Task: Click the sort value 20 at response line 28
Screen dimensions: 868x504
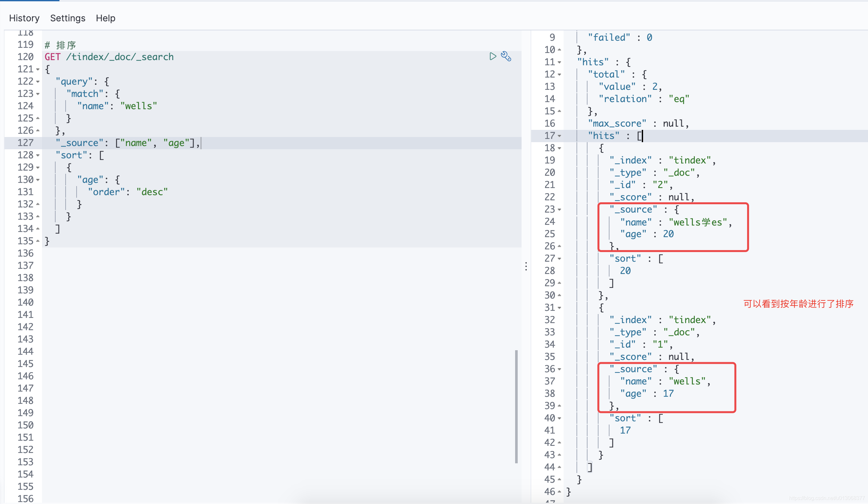Action: (x=625, y=271)
